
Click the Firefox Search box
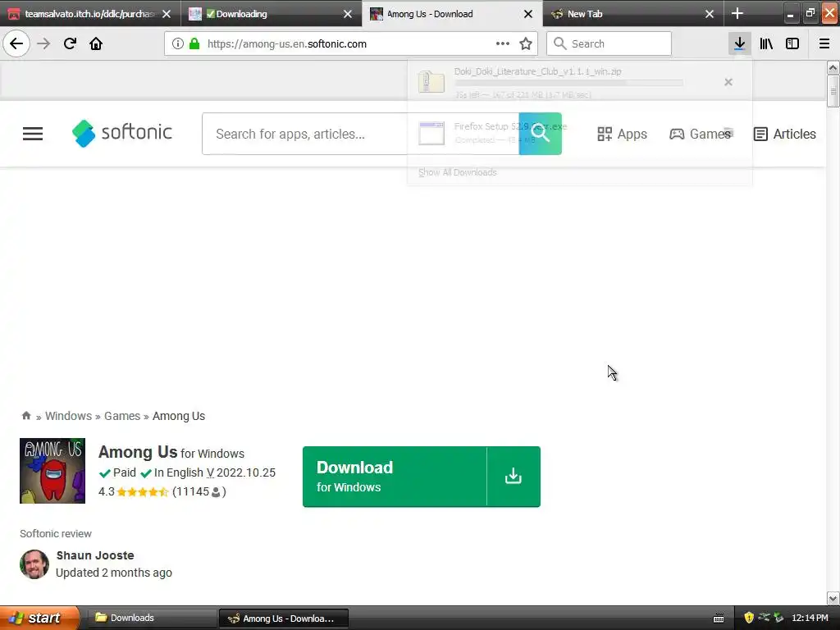(609, 43)
